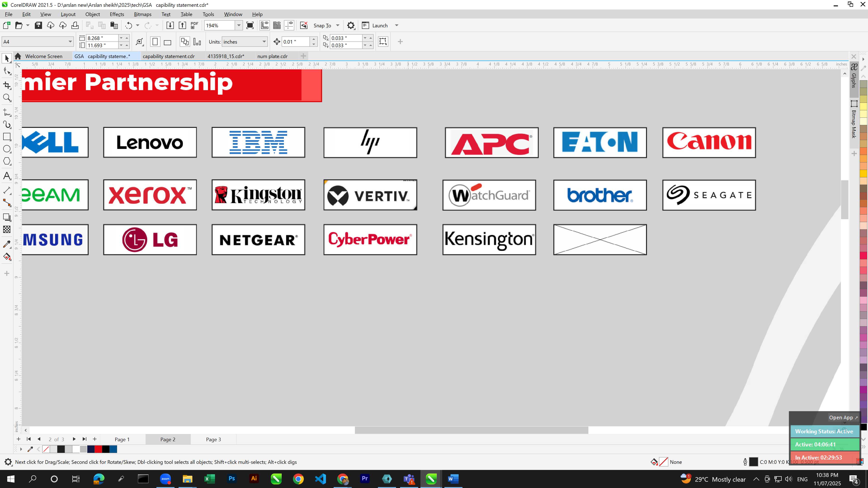Select the Text tool
The image size is (868, 488).
(x=7, y=176)
